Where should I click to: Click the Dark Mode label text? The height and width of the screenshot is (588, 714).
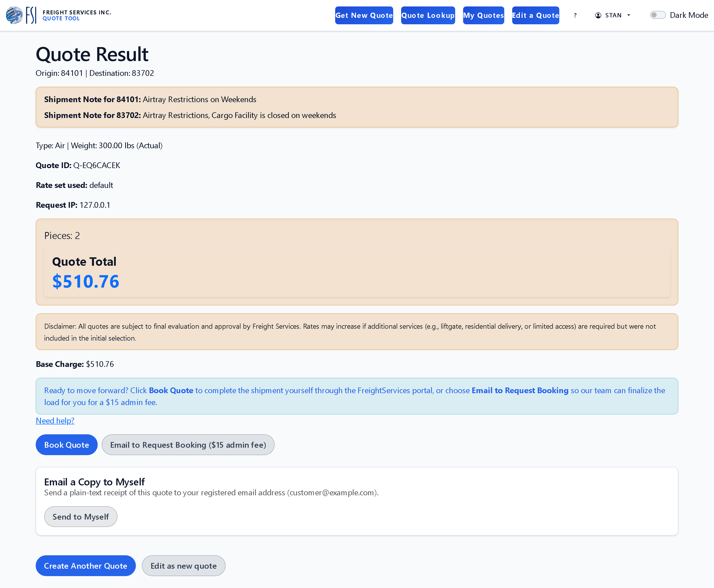[689, 15]
